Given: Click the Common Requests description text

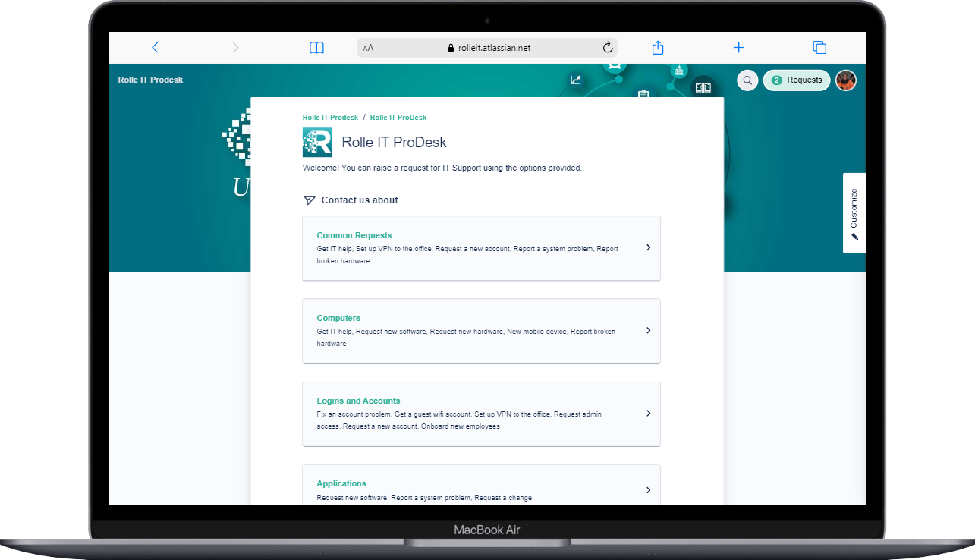Looking at the screenshot, I should (467, 255).
